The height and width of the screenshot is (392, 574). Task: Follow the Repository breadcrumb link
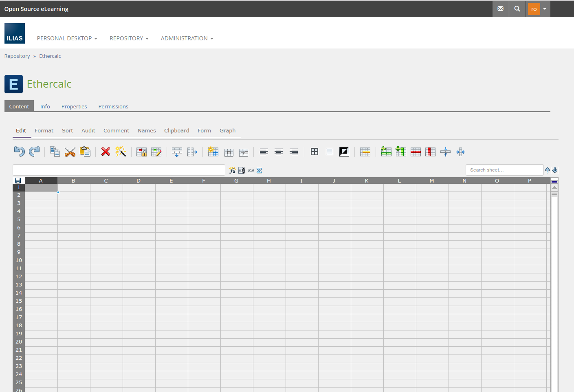click(x=17, y=56)
